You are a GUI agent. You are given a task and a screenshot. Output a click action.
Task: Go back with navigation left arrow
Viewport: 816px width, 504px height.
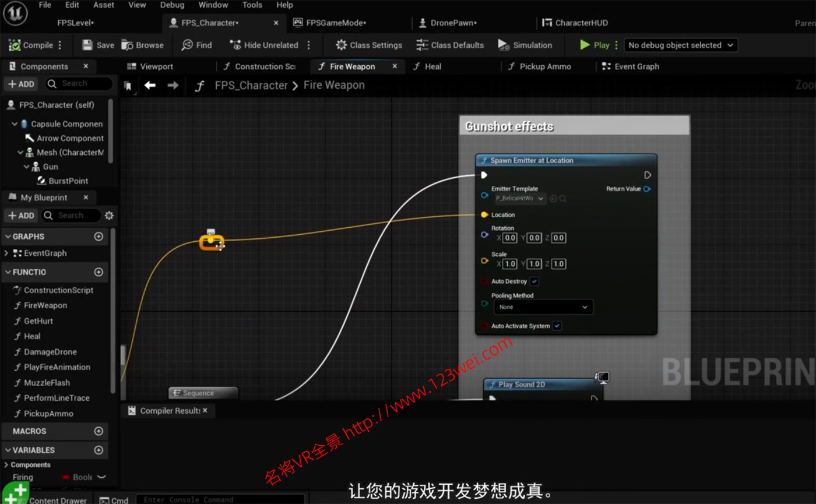point(150,86)
